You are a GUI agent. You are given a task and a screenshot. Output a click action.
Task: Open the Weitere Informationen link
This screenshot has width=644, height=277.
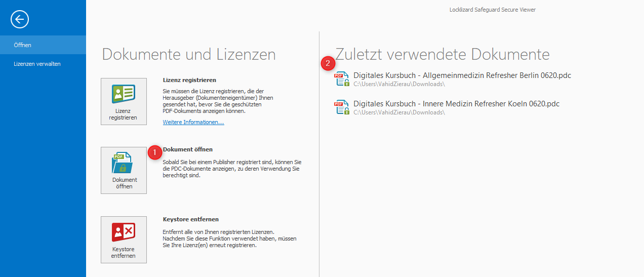click(193, 122)
